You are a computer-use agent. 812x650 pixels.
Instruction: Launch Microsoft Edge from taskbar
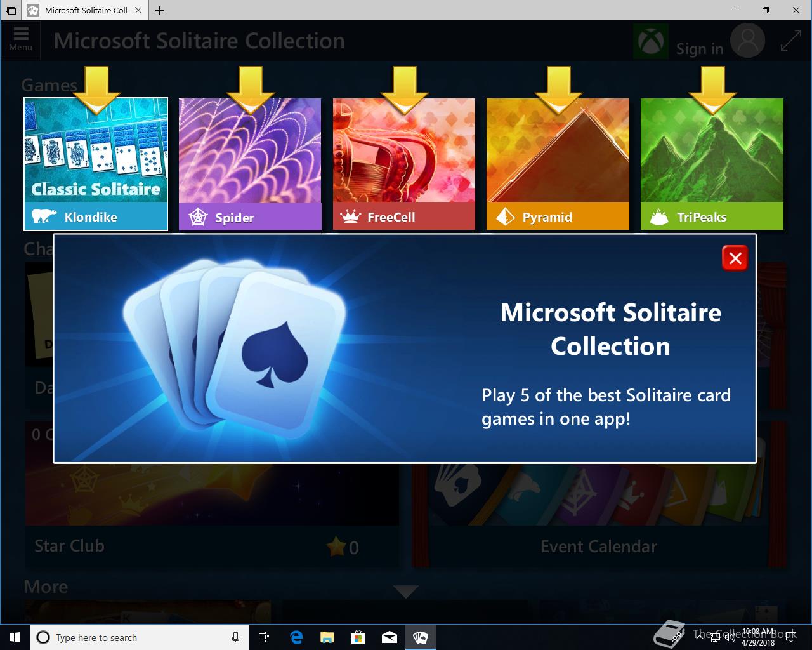click(x=296, y=637)
